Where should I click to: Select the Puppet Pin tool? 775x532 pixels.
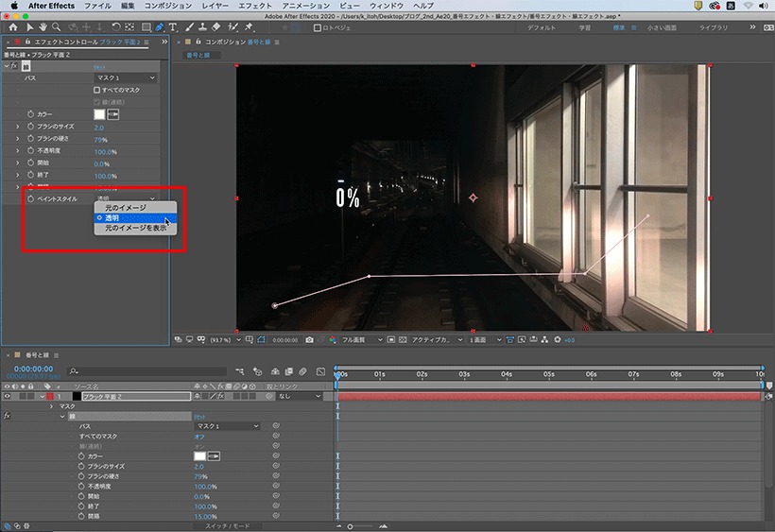[249, 27]
